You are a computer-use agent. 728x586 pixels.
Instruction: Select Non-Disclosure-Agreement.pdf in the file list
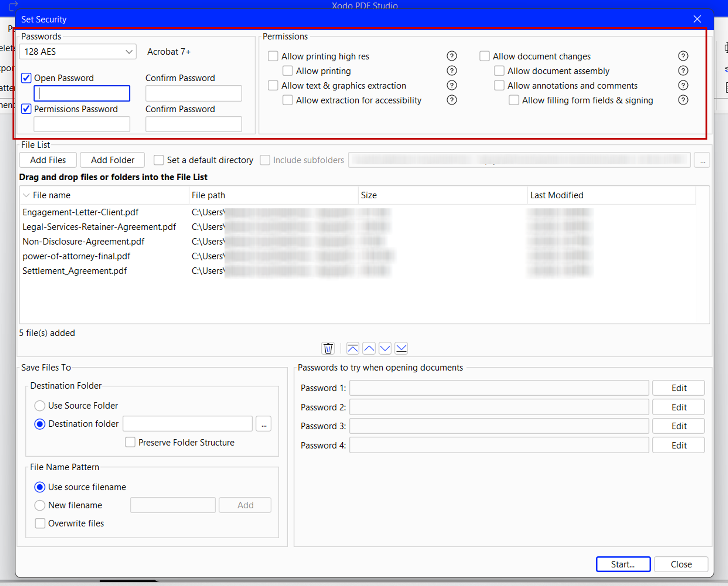[83, 242]
